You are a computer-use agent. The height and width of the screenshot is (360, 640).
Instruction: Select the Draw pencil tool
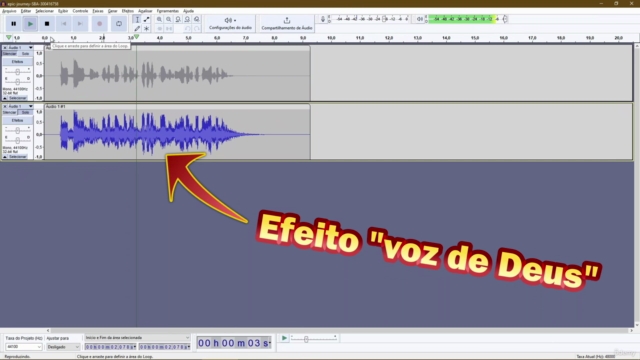tap(137, 29)
